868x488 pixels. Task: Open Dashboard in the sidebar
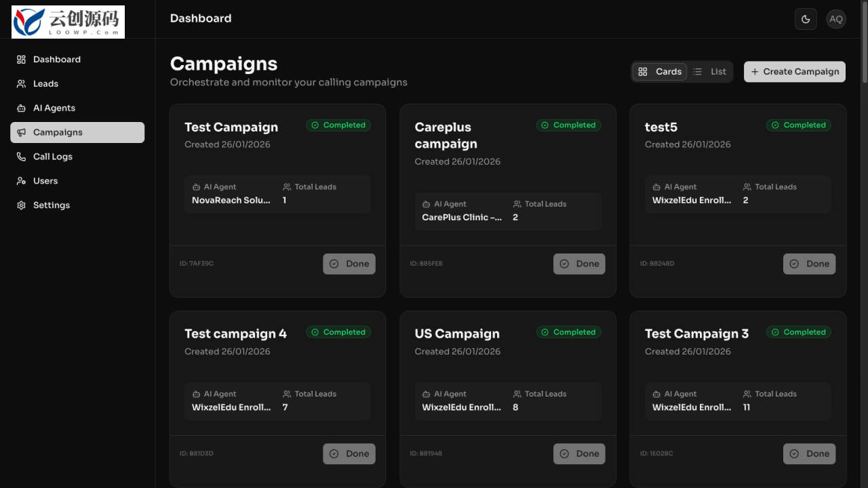pyautogui.click(x=77, y=60)
